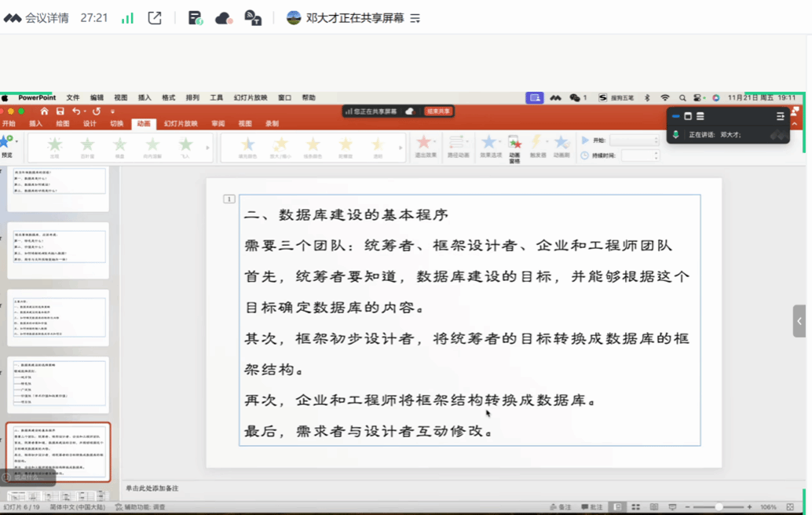Switch to normal view using the status bar button

[x=619, y=507]
